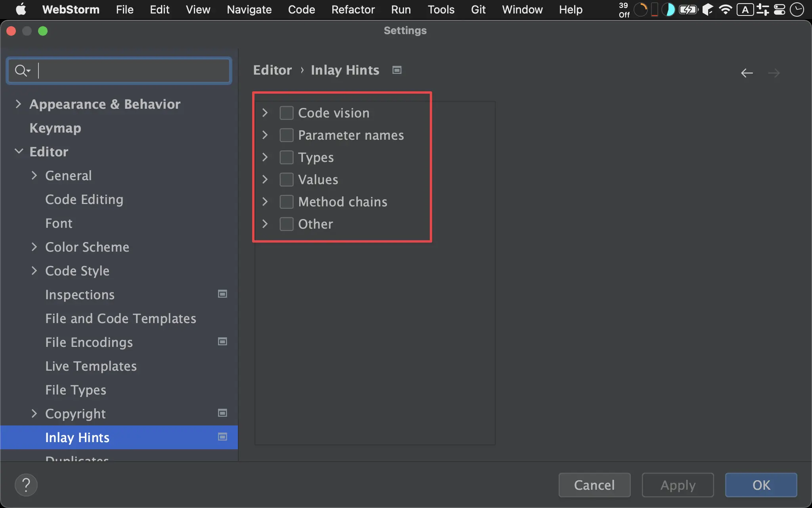Click project-level icon next to Copyright
The height and width of the screenshot is (508, 812).
(x=222, y=413)
